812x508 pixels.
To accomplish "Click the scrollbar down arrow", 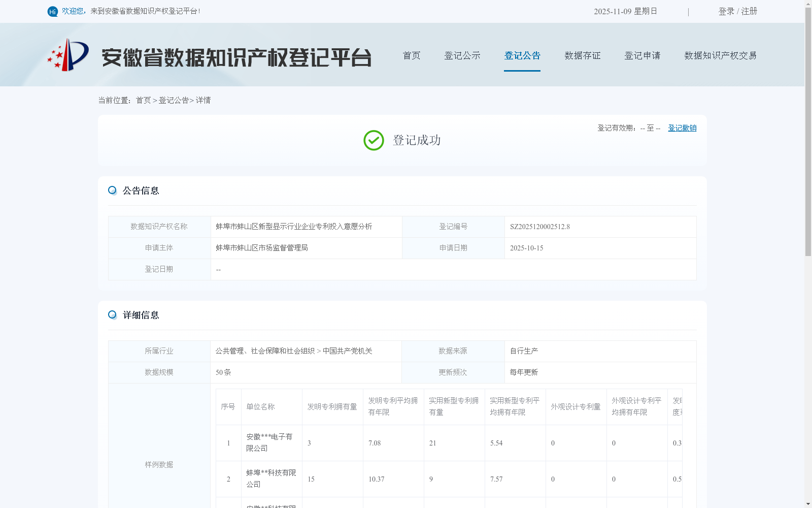I will [x=808, y=504].
